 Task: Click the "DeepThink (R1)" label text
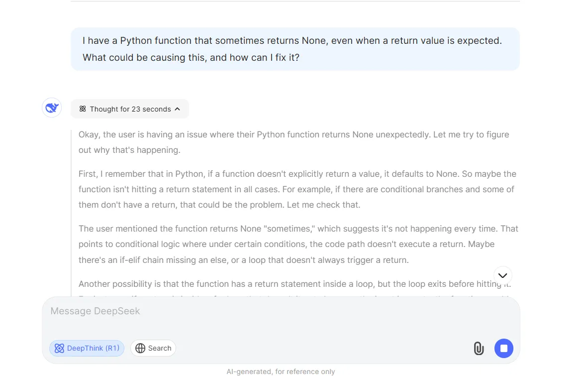pos(93,348)
